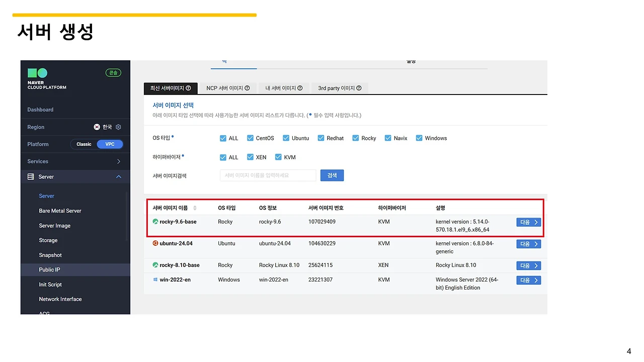Click the Naver Cloud Platform logo
The image size is (644, 362).
click(47, 79)
